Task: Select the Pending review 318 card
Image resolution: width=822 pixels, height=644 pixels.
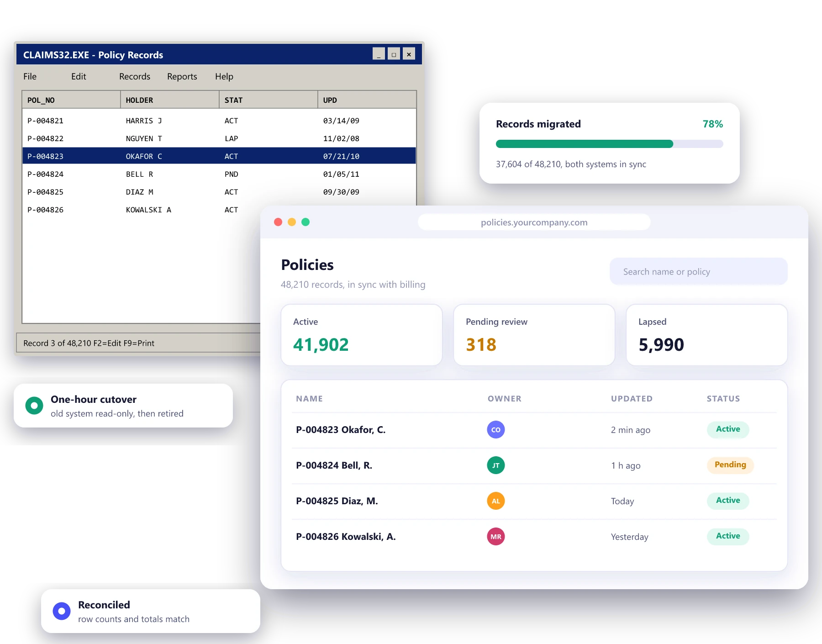Action: coord(534,335)
